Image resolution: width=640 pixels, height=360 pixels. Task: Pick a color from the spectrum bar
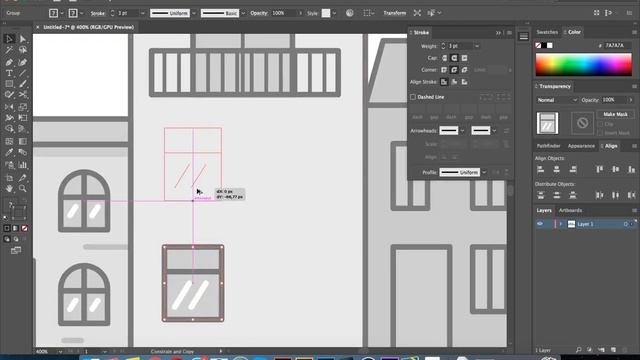coord(583,65)
